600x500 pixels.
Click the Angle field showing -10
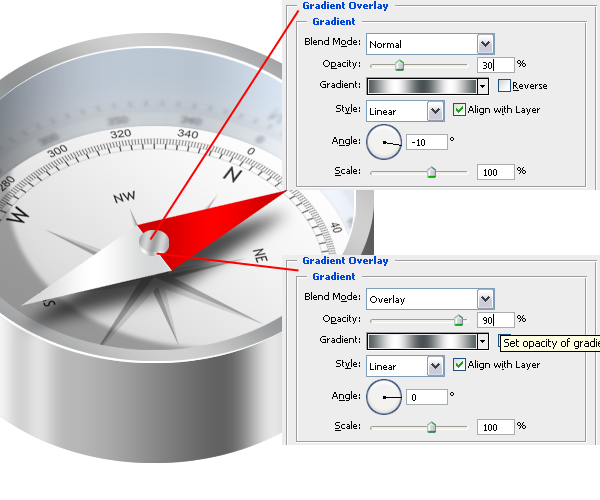(426, 142)
